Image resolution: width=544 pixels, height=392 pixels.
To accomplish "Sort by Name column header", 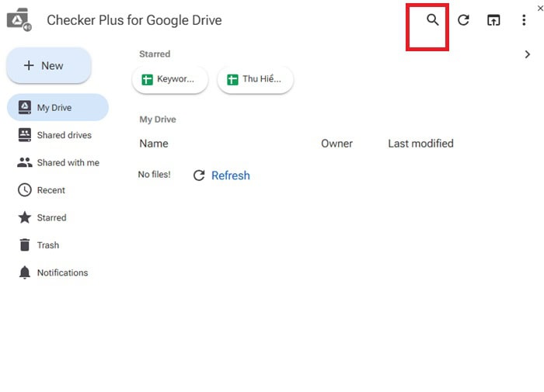I will (154, 144).
